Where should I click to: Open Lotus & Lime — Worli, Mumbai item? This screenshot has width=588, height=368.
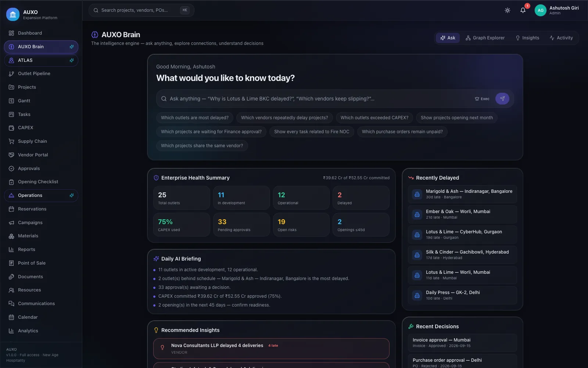[462, 275]
